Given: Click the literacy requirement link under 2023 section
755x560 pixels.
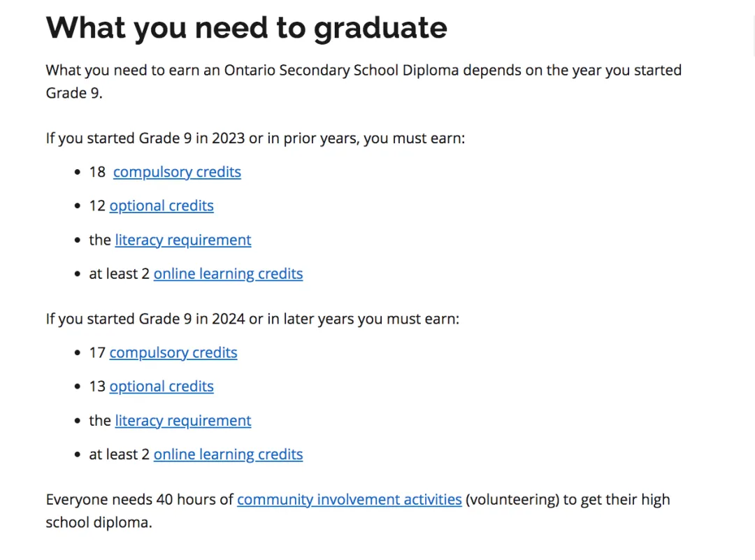Looking at the screenshot, I should (183, 240).
